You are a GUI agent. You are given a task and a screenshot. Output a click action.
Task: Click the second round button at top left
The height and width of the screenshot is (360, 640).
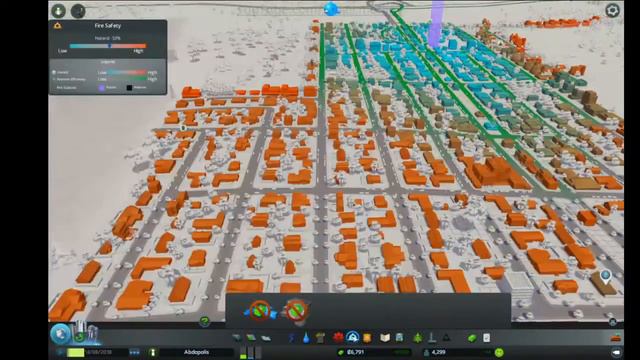tap(78, 11)
